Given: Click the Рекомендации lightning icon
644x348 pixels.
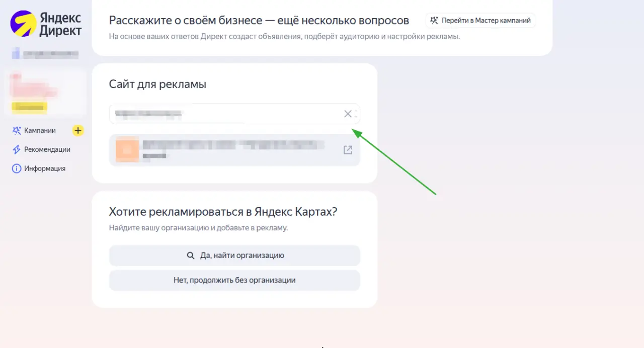Looking at the screenshot, I should 17,150.
